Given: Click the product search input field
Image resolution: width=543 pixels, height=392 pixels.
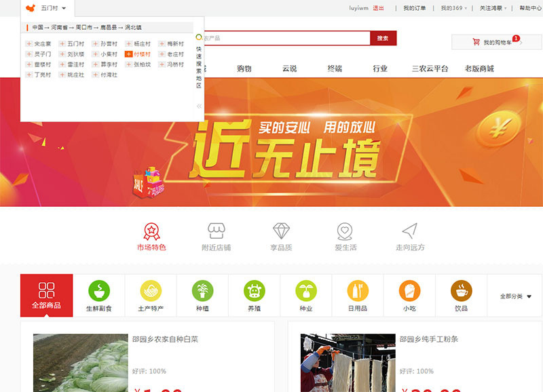Looking at the screenshot, I should click(285, 38).
